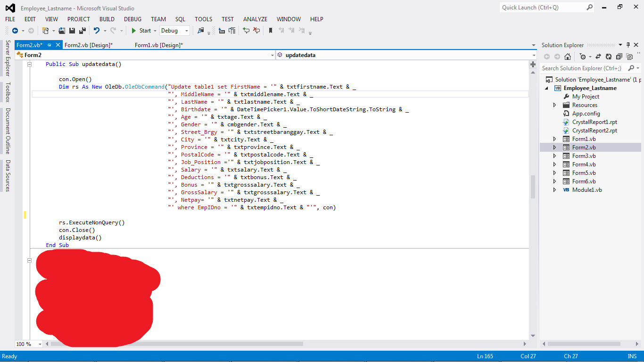The width and height of the screenshot is (644, 362).
Task: Select App.config in Solution Explorer
Action: pos(586,114)
